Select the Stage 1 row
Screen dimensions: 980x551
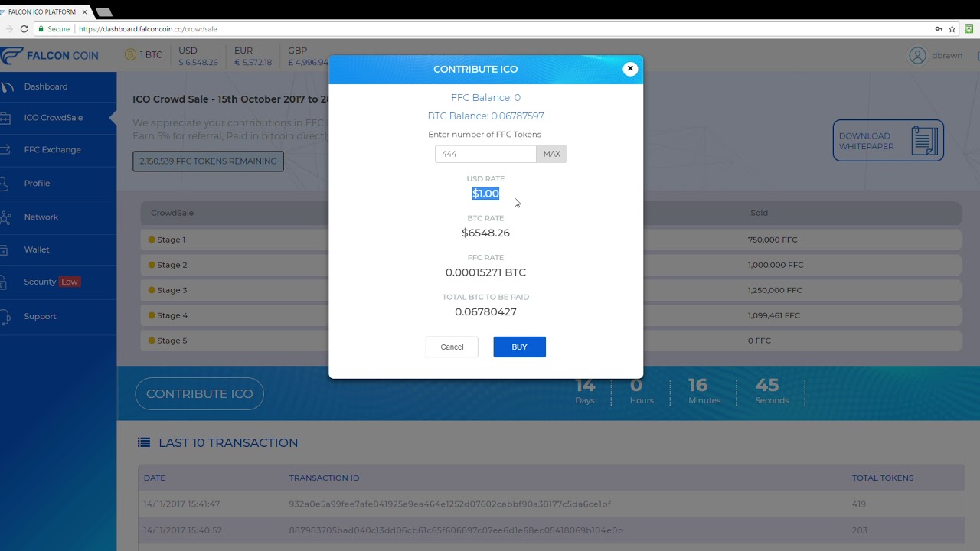(551, 240)
